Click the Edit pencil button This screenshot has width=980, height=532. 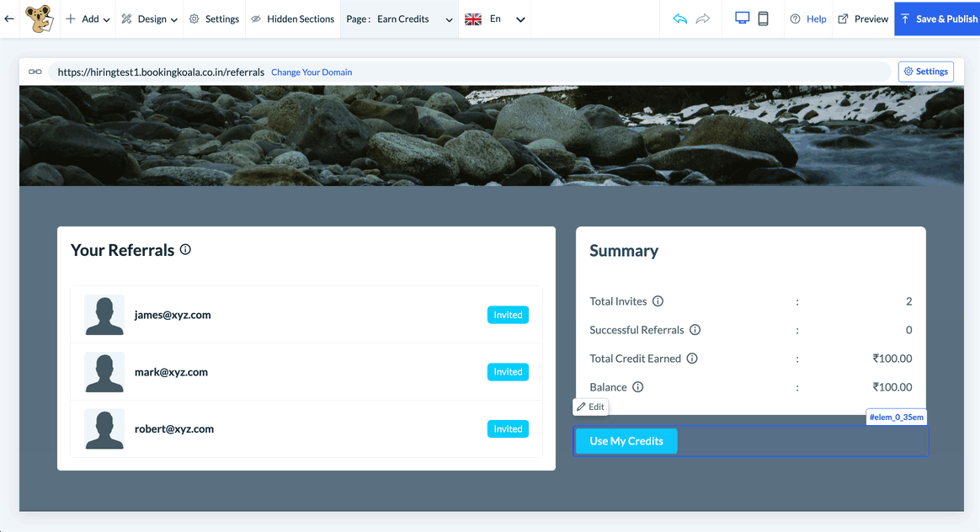pos(591,407)
